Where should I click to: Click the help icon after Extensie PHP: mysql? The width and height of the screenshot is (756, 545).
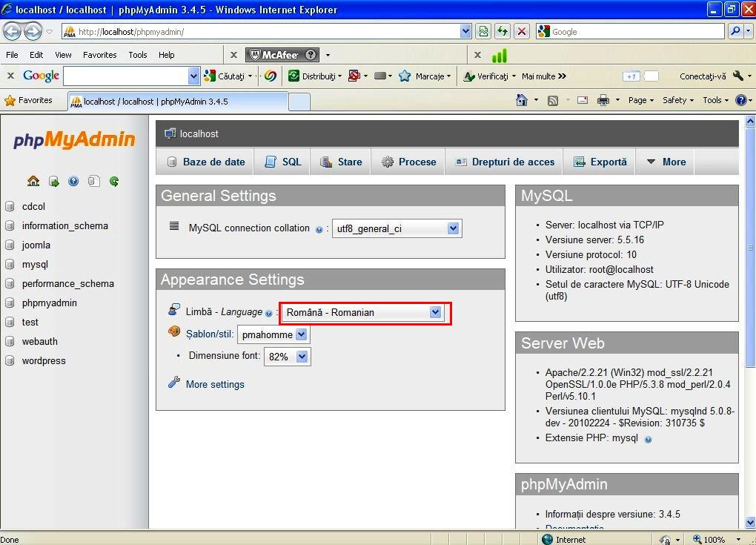pos(648,440)
